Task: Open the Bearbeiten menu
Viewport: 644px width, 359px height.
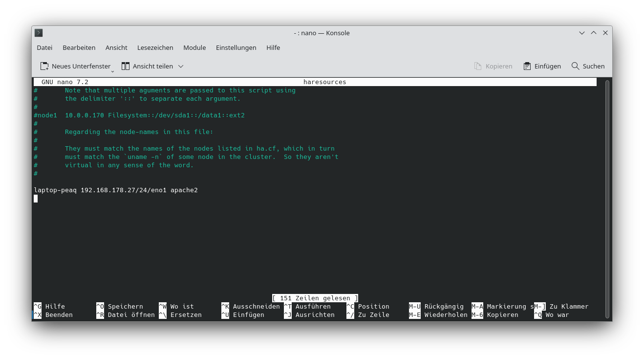Action: point(79,47)
